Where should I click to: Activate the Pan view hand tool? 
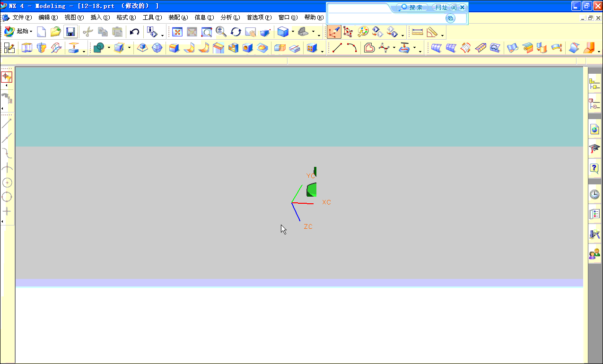coord(250,32)
